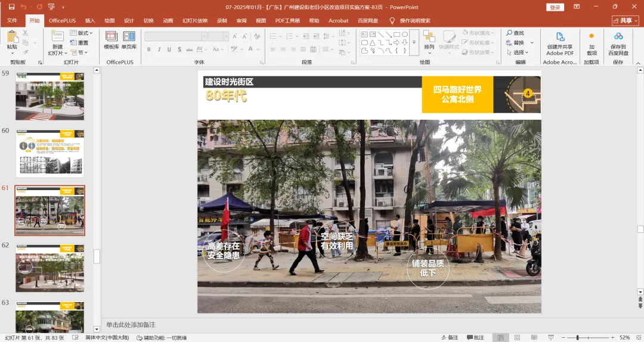Click the zoom in plus button
The image size is (644, 342).
coord(612,337)
